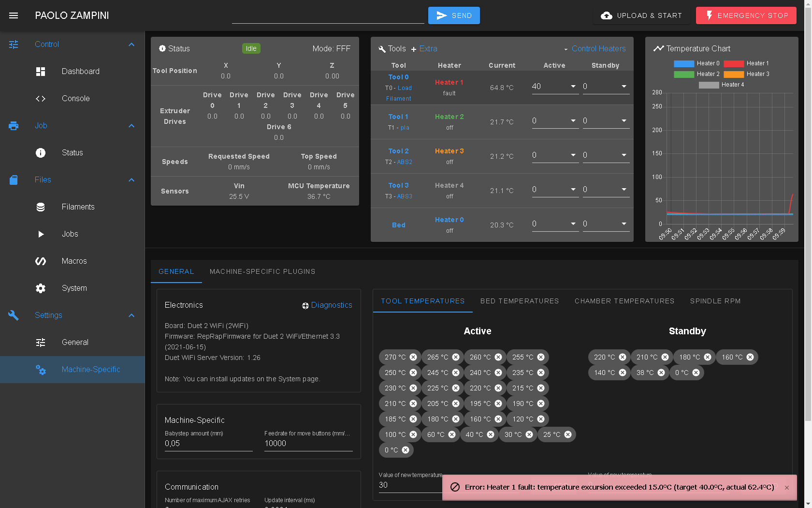
Task: Click the G-code command input field
Action: pos(328,15)
